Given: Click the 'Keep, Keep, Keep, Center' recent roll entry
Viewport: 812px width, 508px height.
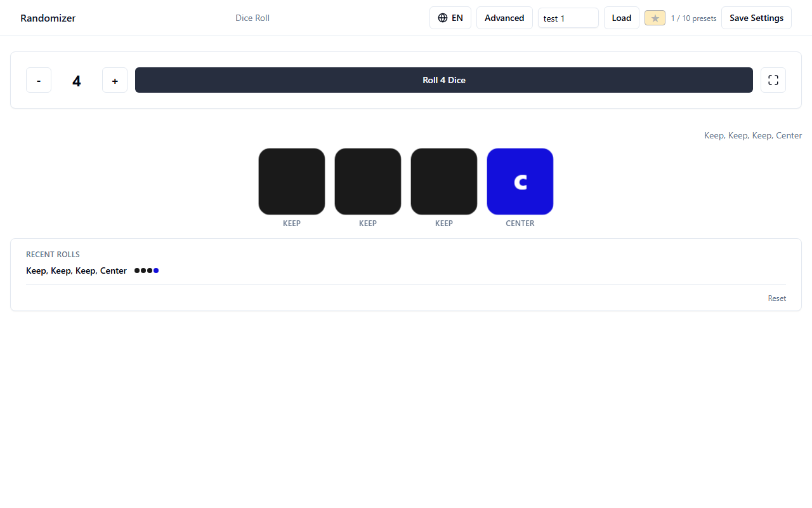Looking at the screenshot, I should 76,271.
